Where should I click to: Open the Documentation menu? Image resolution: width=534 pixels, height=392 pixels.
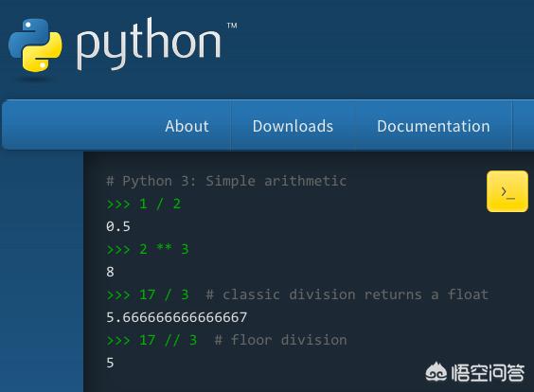(434, 126)
